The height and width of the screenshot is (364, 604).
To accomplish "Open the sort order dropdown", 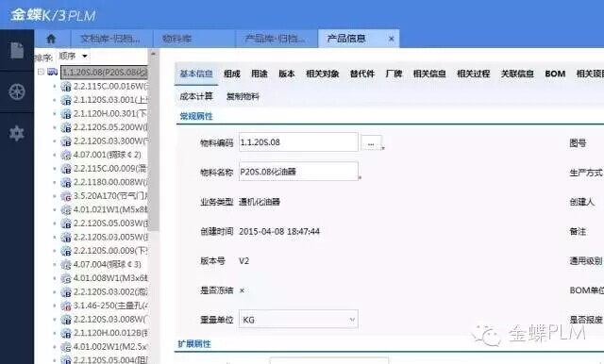I will click(74, 57).
